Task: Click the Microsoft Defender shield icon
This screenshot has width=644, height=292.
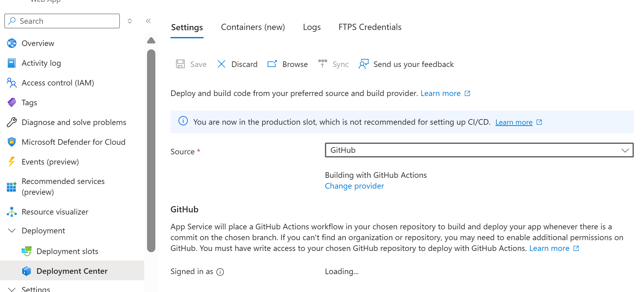Action: click(12, 142)
